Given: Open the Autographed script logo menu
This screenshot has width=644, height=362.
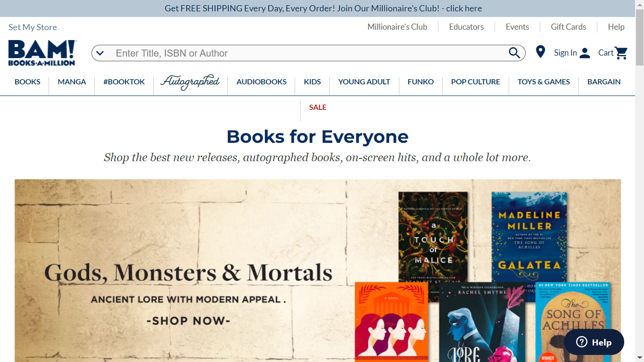Looking at the screenshot, I should click(190, 82).
